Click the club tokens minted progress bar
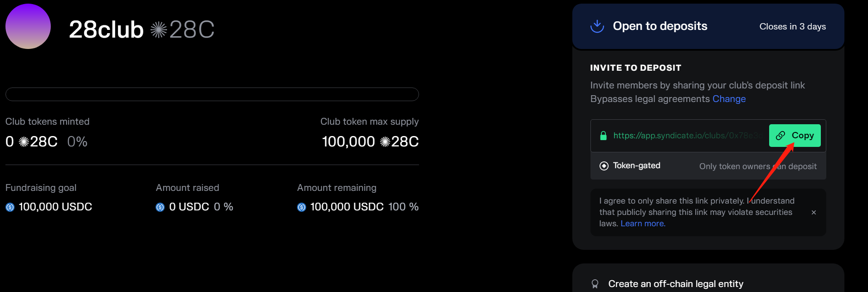This screenshot has width=868, height=292. pos(212,94)
